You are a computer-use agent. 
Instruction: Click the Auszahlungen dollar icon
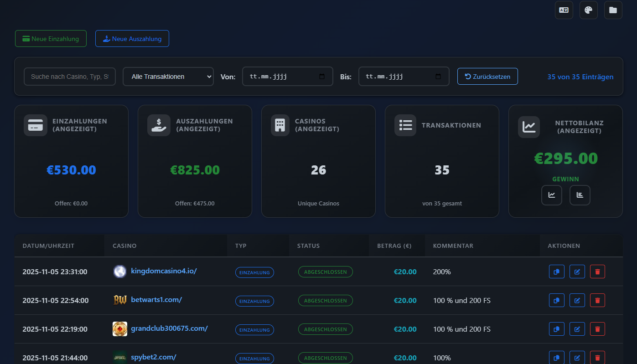pyautogui.click(x=159, y=125)
